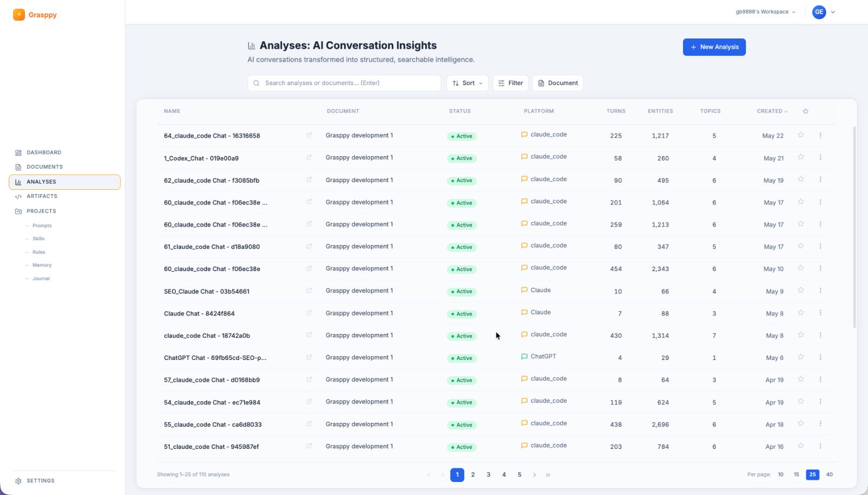Star the 61_claude_code Chat - d18a9080 analysis

point(801,246)
